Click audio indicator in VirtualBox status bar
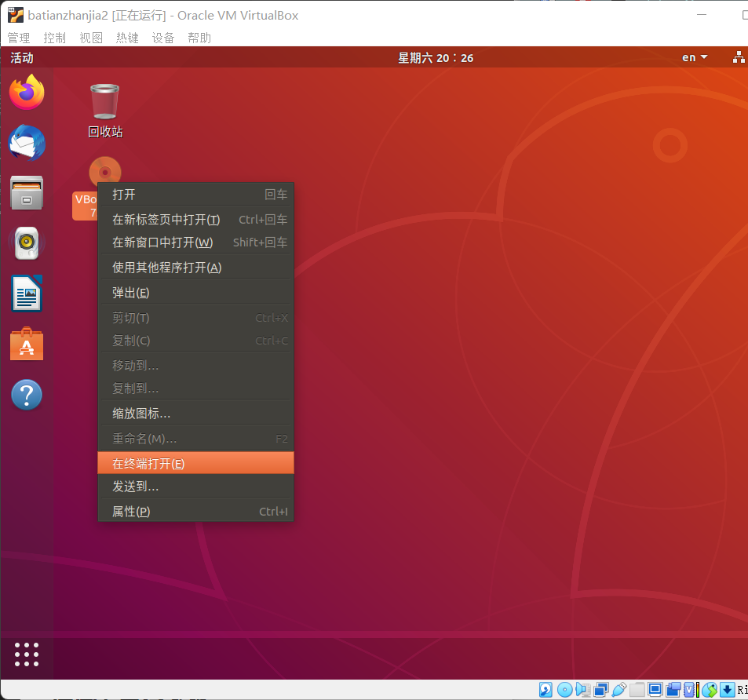The height and width of the screenshot is (700, 748). pyautogui.click(x=583, y=690)
